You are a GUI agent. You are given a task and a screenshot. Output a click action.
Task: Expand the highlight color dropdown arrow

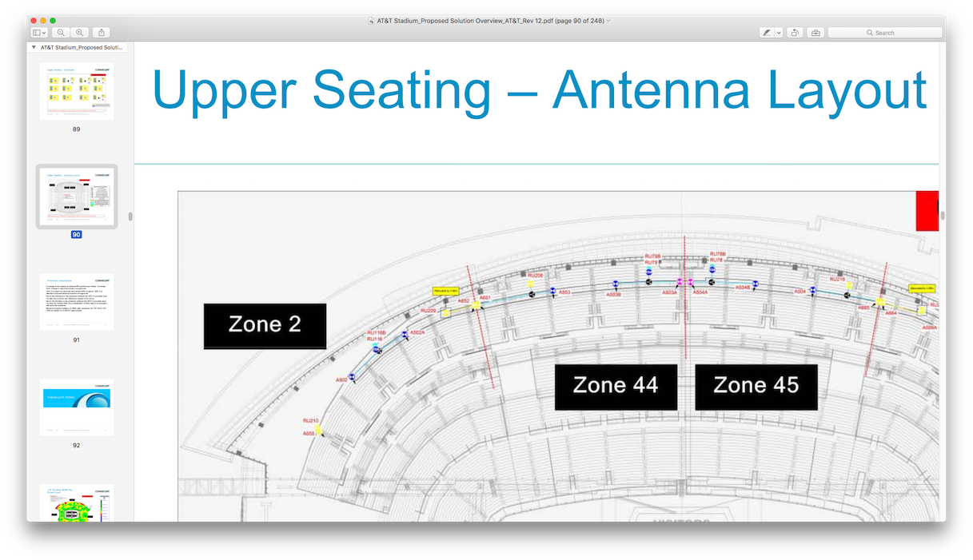coord(779,33)
